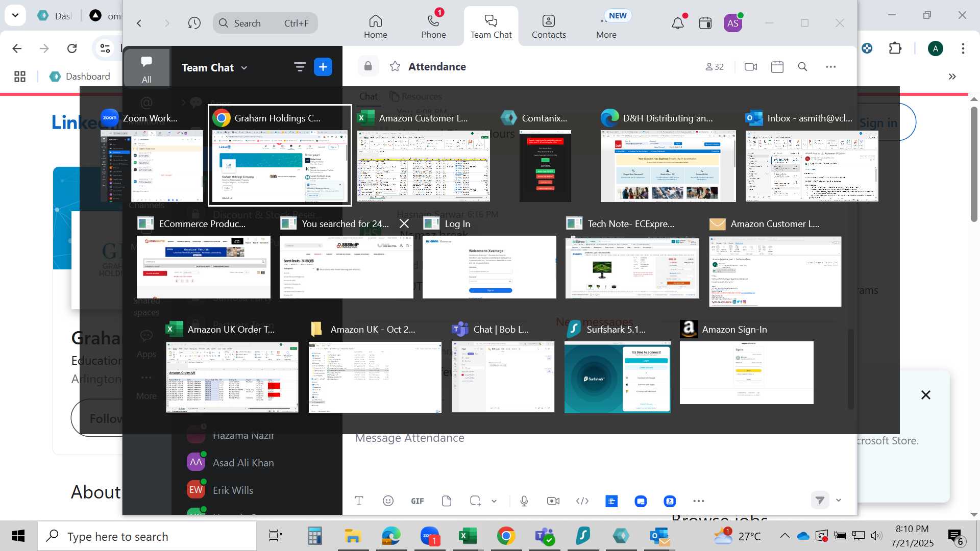Viewport: 980px width, 551px height.
Task: Expand send options dropdown arrow
Action: click(x=839, y=500)
